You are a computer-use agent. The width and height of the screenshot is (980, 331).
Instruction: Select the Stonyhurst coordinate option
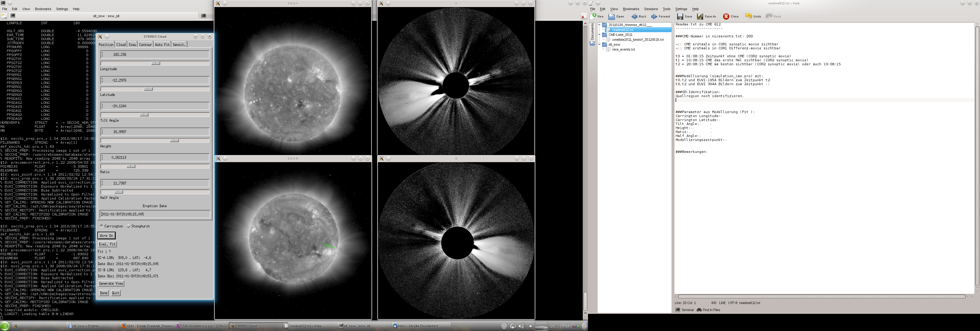click(x=138, y=226)
